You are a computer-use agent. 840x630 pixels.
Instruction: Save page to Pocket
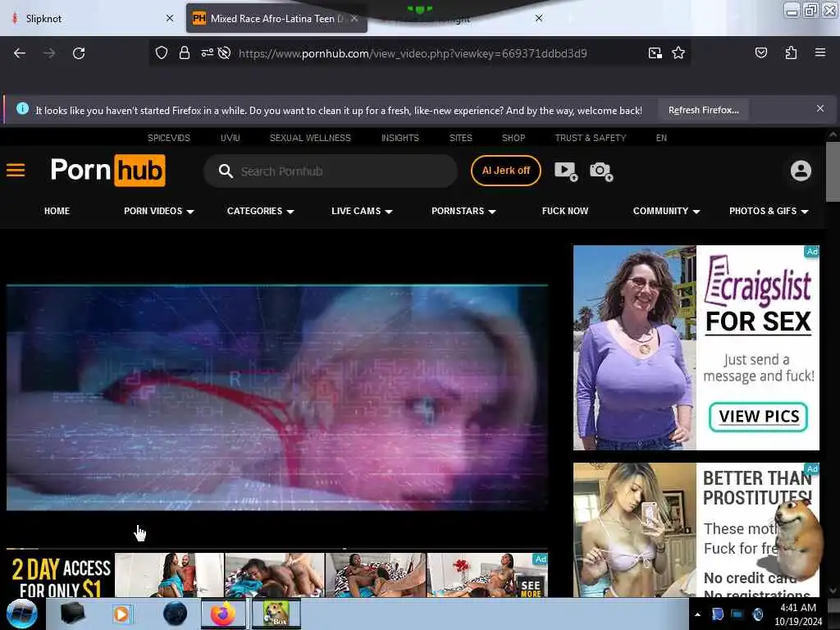click(x=760, y=52)
